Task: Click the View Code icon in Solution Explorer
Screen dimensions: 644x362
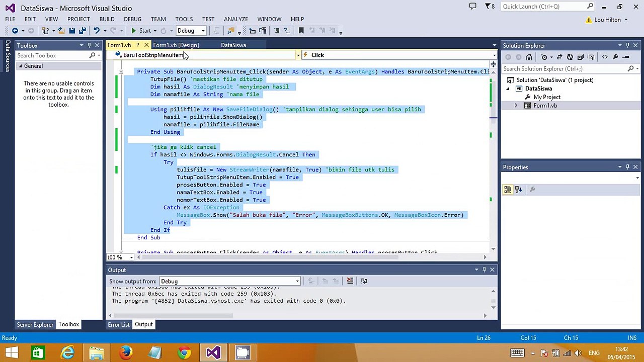Action: [x=605, y=57]
